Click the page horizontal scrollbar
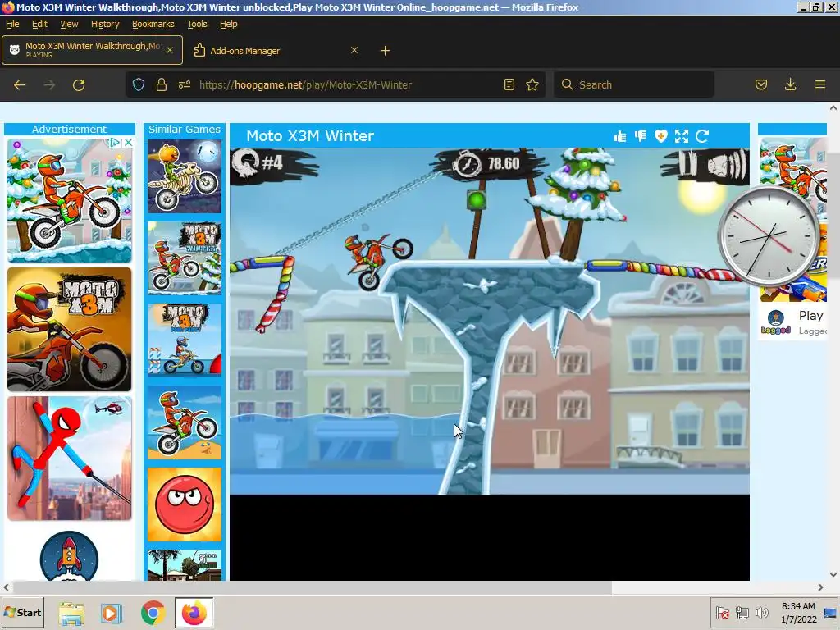840x630 pixels. coord(312,587)
